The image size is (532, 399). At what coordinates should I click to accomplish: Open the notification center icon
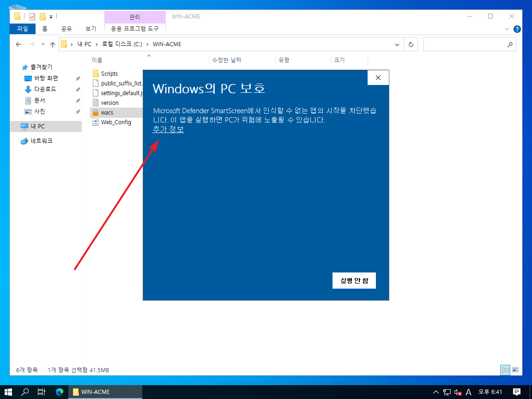point(516,392)
